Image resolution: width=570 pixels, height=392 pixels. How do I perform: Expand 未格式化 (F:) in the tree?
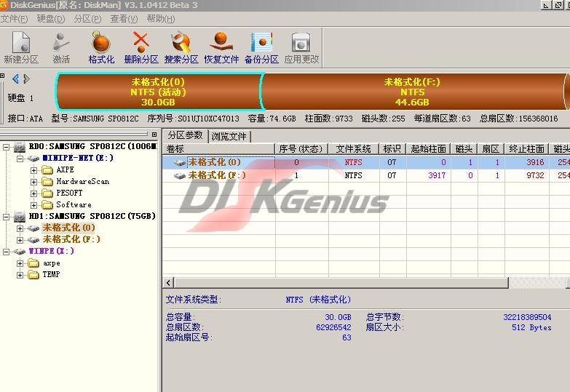pos(20,240)
